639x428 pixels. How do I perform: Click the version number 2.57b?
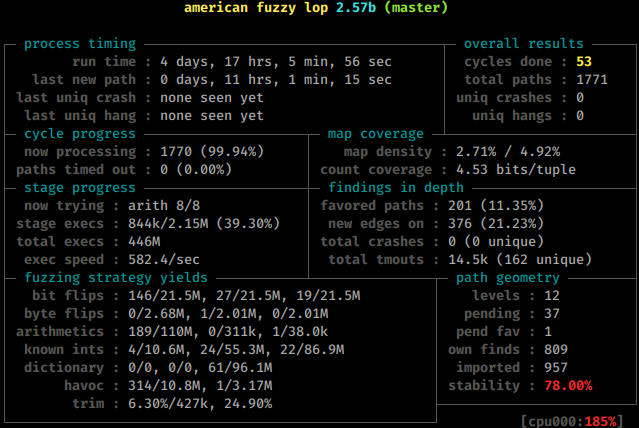tap(360, 8)
